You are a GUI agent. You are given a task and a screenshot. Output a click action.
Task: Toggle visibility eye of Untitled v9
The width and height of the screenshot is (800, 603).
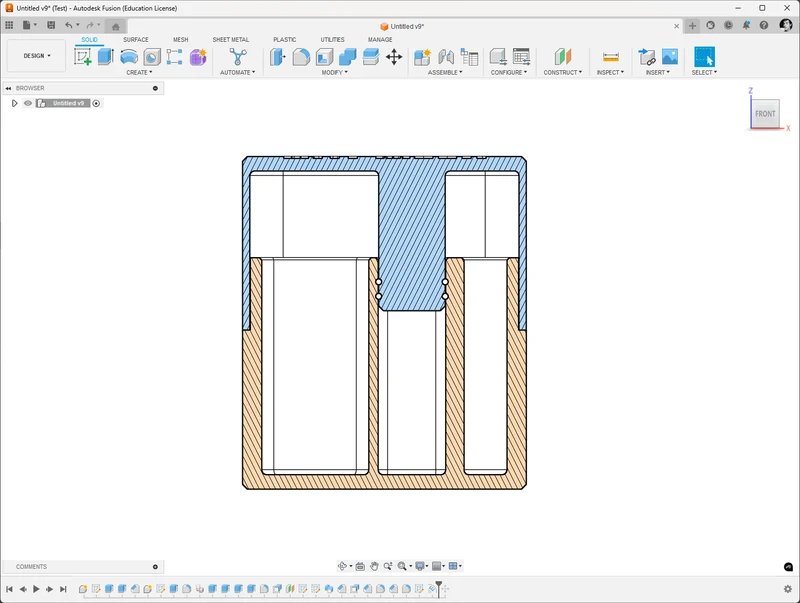point(28,103)
